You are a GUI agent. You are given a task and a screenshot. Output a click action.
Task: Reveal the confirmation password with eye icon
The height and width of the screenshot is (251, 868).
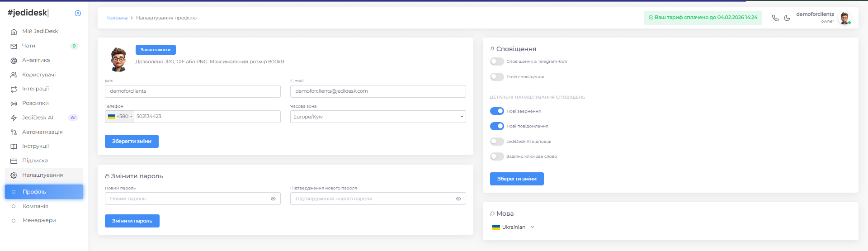tap(458, 199)
